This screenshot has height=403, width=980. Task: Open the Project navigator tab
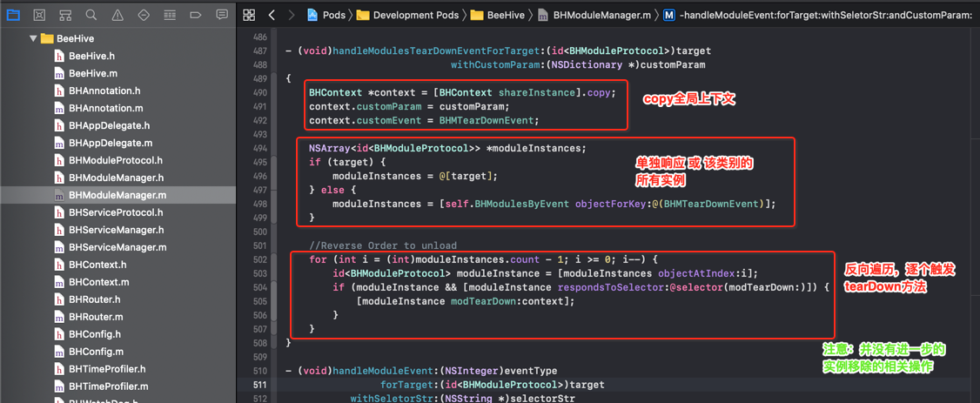(12, 15)
